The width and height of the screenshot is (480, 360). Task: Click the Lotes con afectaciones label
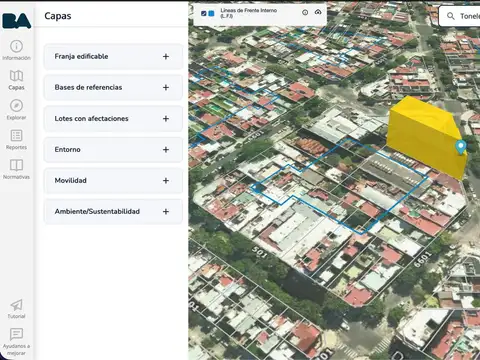pos(91,119)
